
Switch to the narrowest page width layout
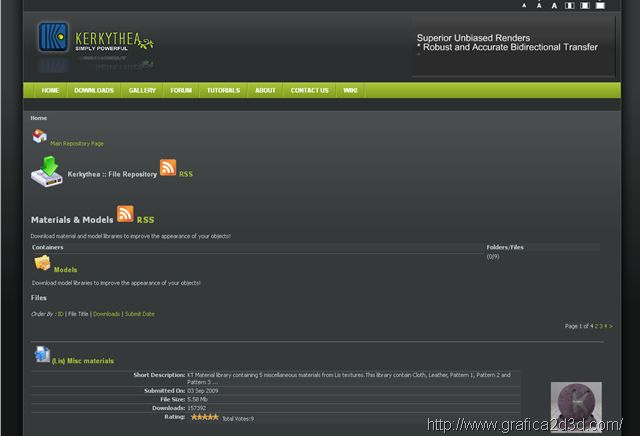point(570,5)
